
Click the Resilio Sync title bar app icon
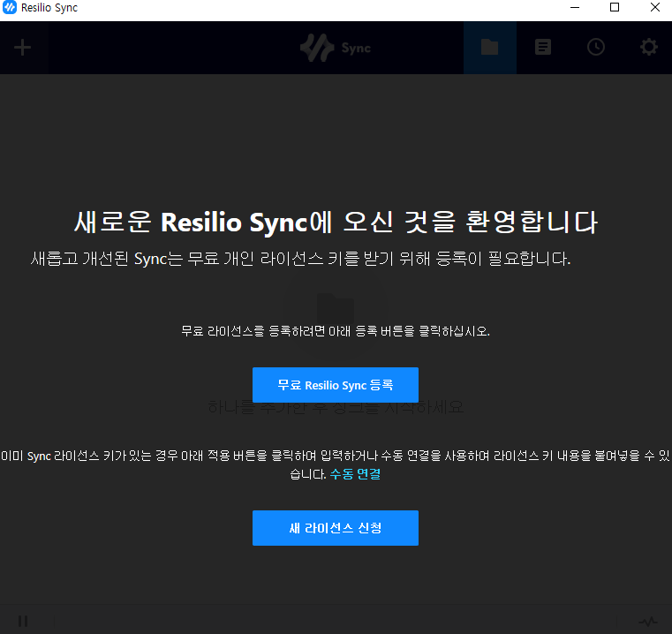(x=10, y=8)
